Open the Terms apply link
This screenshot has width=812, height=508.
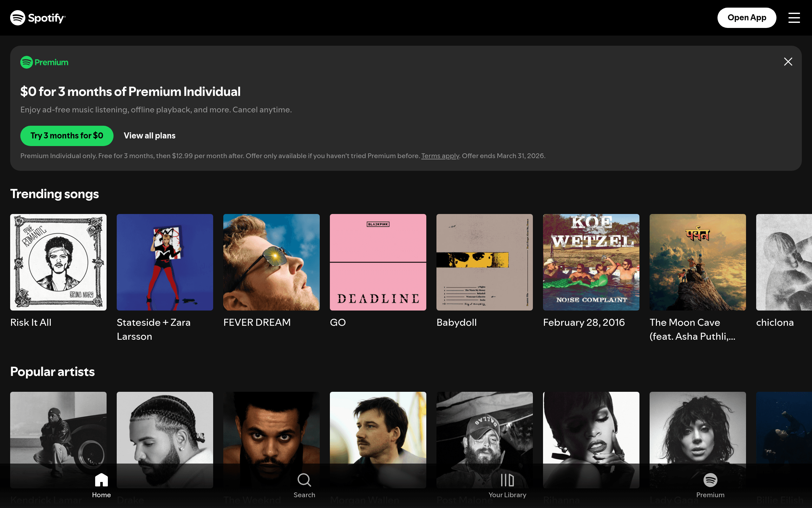[440, 156]
